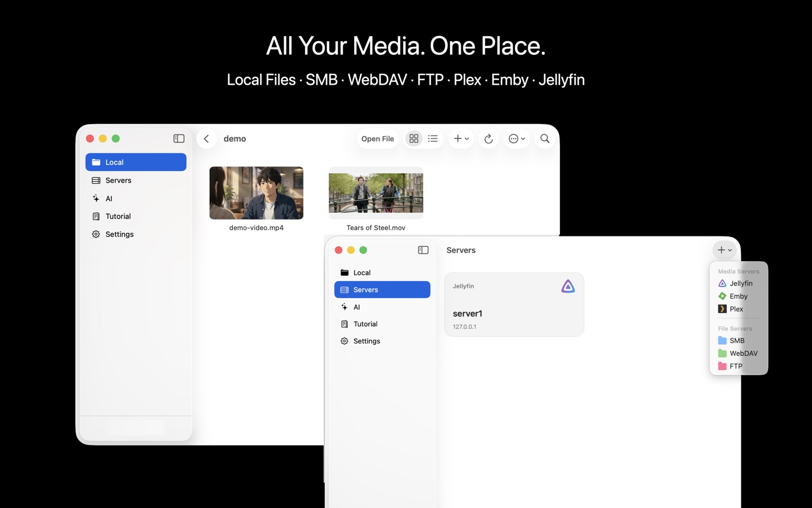Open Tutorial in the demo window sidebar
This screenshot has width=812, height=508.
(x=136, y=216)
